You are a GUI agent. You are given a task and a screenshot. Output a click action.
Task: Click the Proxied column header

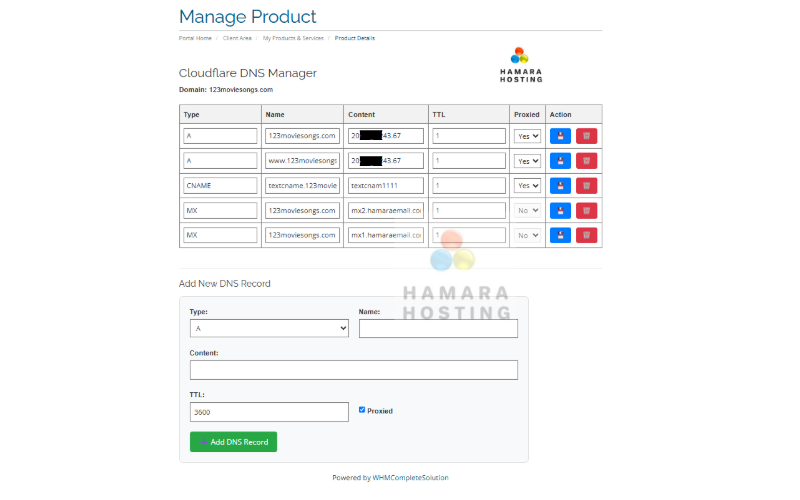coord(527,115)
